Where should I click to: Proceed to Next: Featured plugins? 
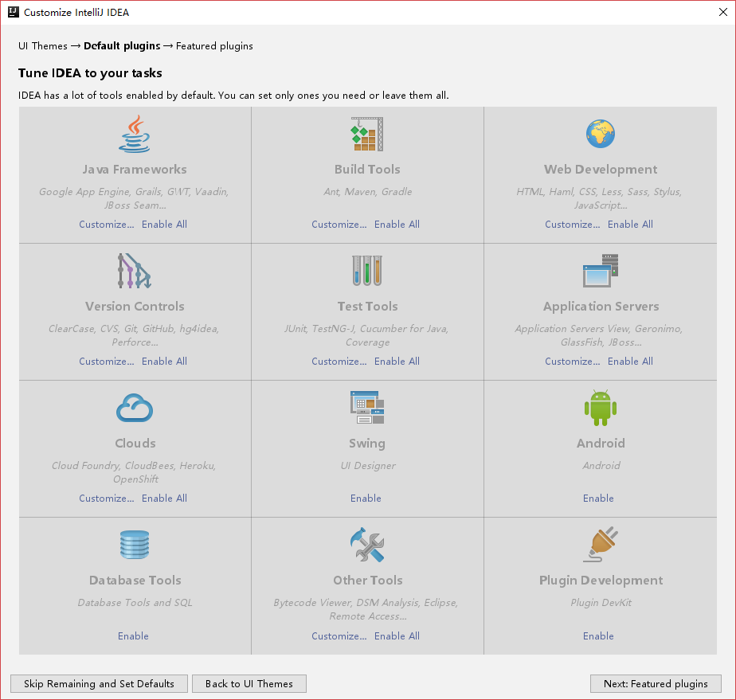tap(656, 683)
